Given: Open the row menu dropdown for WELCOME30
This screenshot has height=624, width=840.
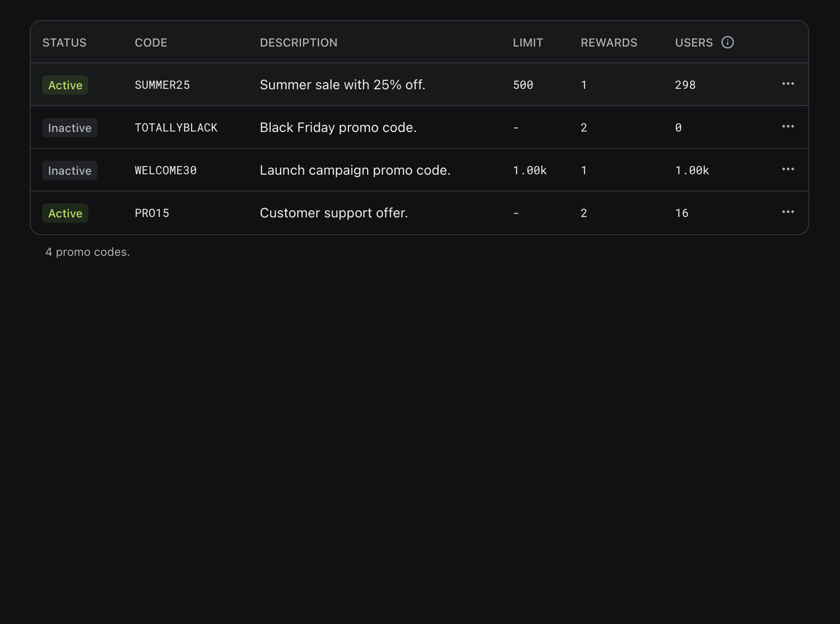Looking at the screenshot, I should click(788, 169).
